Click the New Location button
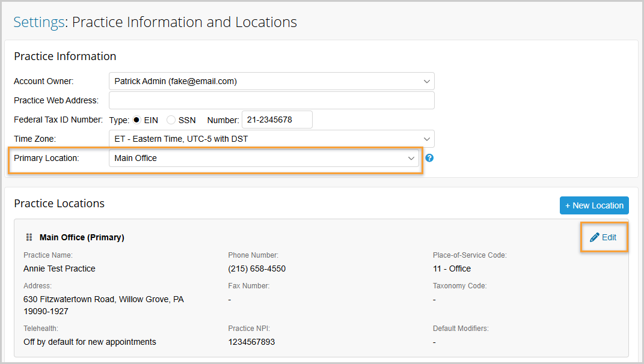The width and height of the screenshot is (644, 364). [x=594, y=205]
